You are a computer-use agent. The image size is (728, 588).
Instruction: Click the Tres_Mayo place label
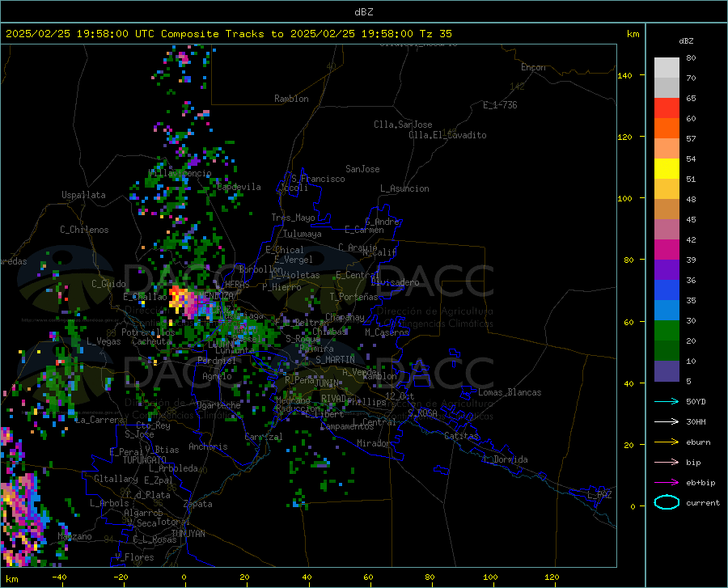click(293, 218)
